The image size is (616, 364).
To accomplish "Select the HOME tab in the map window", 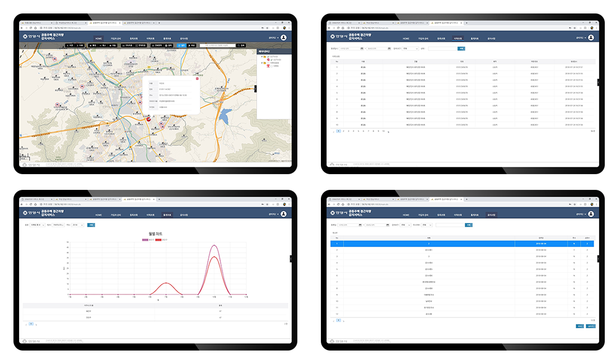I will pyautogui.click(x=99, y=39).
